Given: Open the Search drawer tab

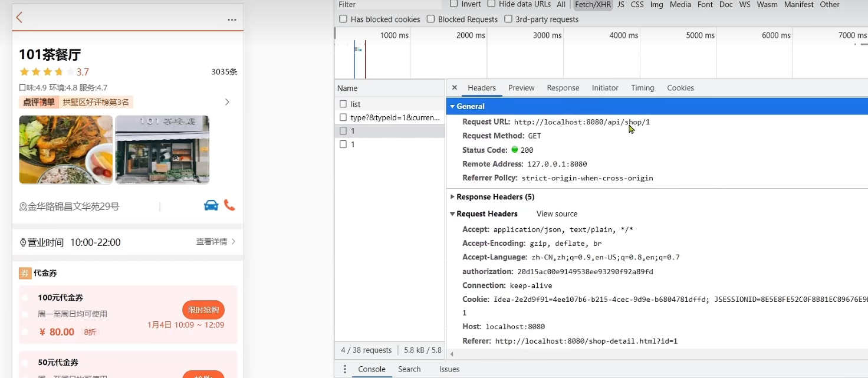Looking at the screenshot, I should (x=409, y=369).
